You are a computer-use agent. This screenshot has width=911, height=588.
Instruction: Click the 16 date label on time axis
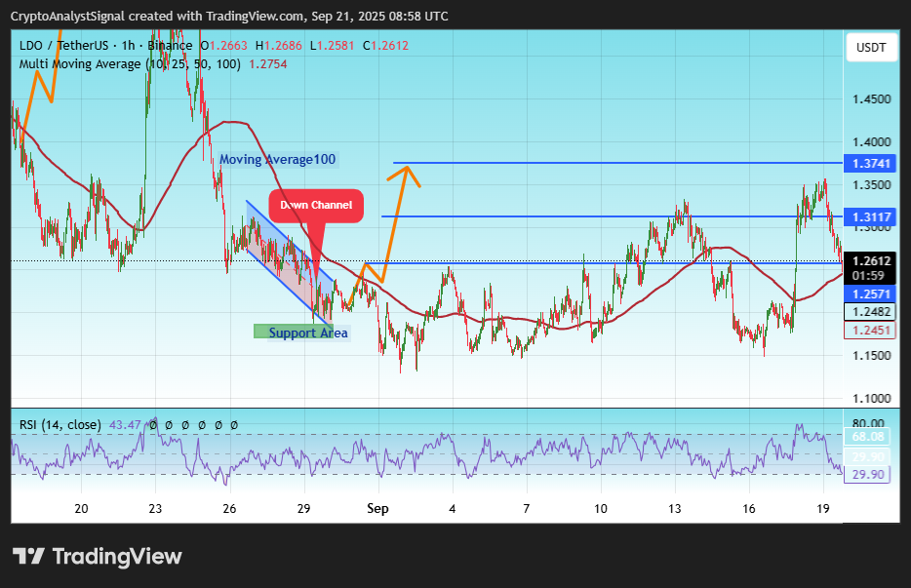[x=749, y=509]
